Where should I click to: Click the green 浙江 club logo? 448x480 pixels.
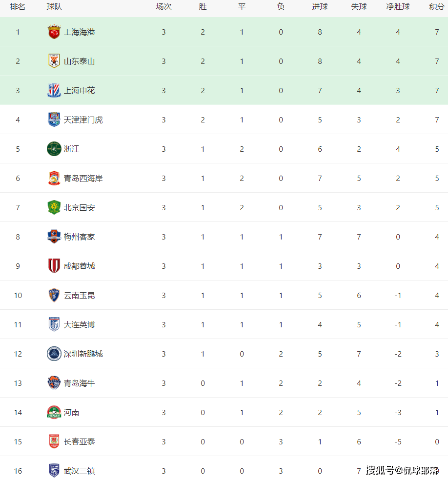coord(54,149)
